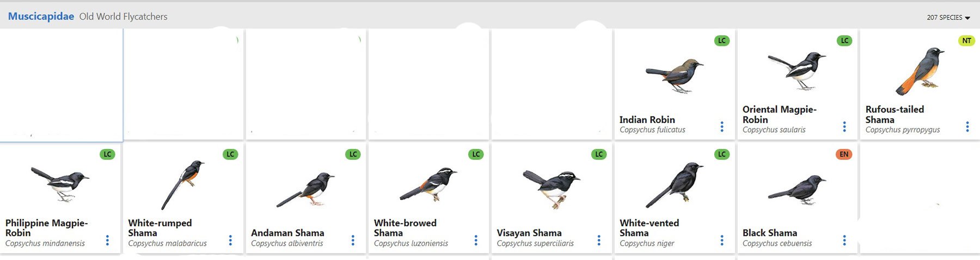Click the White-browed Shama species name
The image size is (980, 260).
(405, 228)
